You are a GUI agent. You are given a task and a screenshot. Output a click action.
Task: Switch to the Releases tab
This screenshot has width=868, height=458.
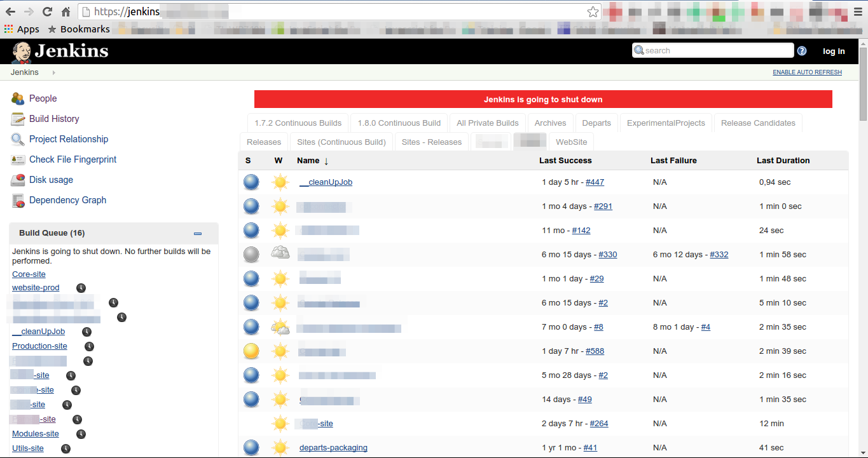click(x=264, y=142)
